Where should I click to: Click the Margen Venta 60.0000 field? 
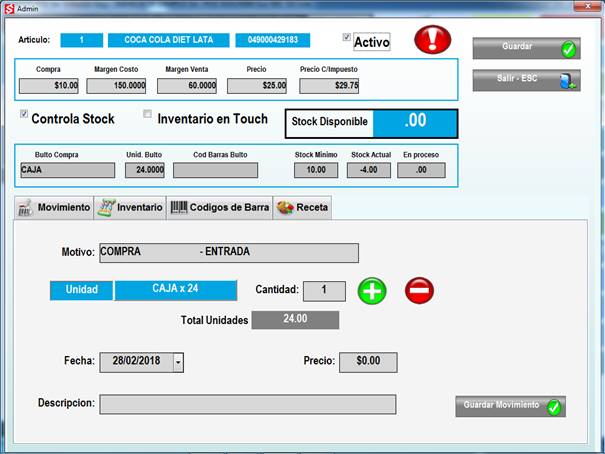[187, 86]
